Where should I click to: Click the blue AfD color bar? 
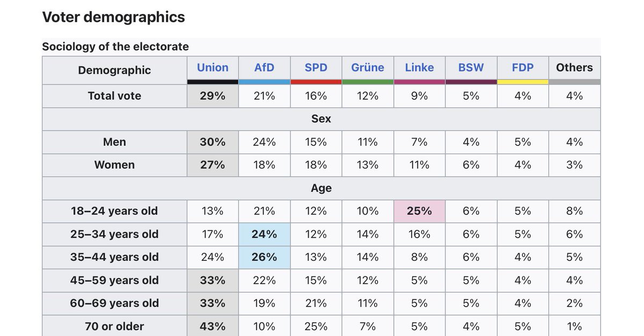click(x=264, y=82)
